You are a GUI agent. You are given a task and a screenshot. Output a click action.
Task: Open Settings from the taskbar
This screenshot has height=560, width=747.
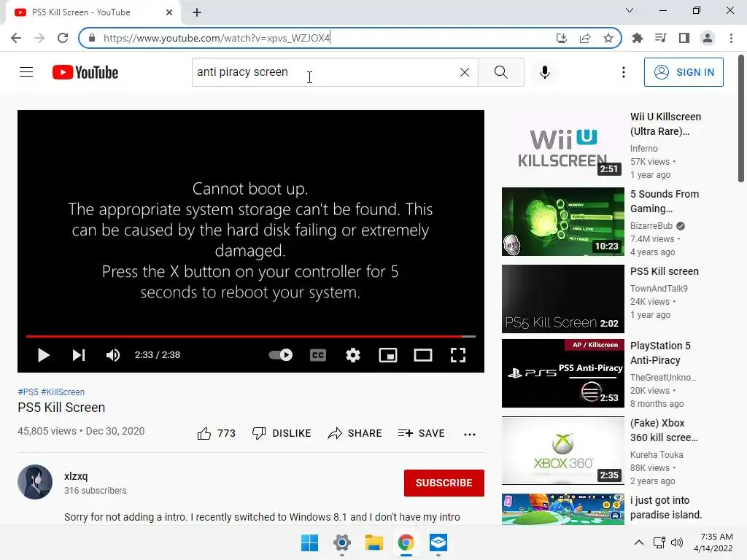pos(342,542)
